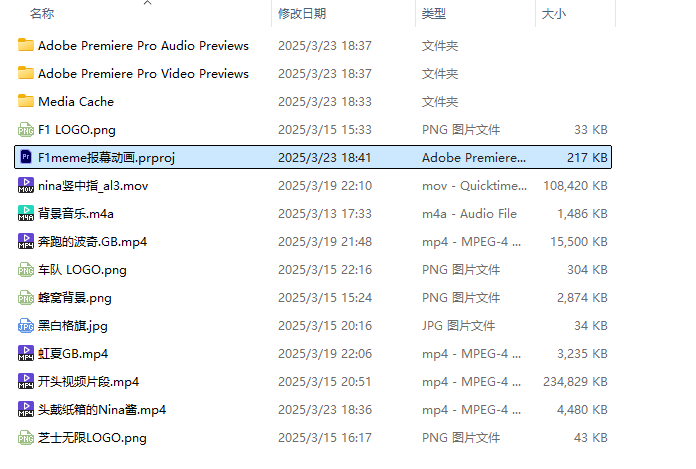Viewport: 696px width, 469px height.
Task: Click the MP4 icon of 奔跑的波奇.GB.mp4
Action: click(26, 241)
